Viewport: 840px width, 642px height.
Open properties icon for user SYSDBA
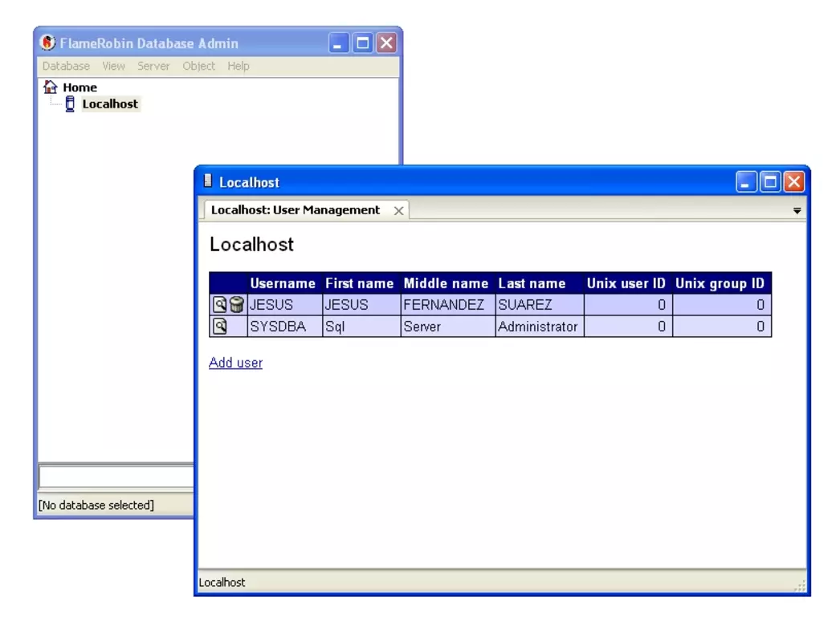tap(220, 326)
